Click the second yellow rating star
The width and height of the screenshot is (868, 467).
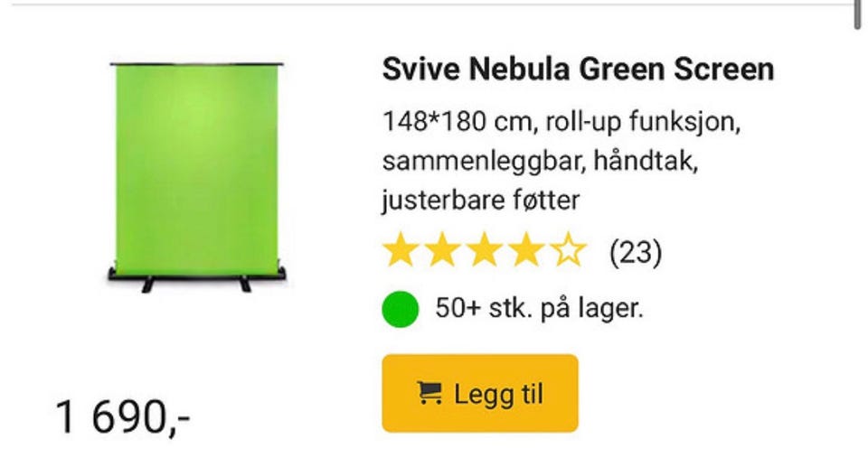click(x=442, y=250)
